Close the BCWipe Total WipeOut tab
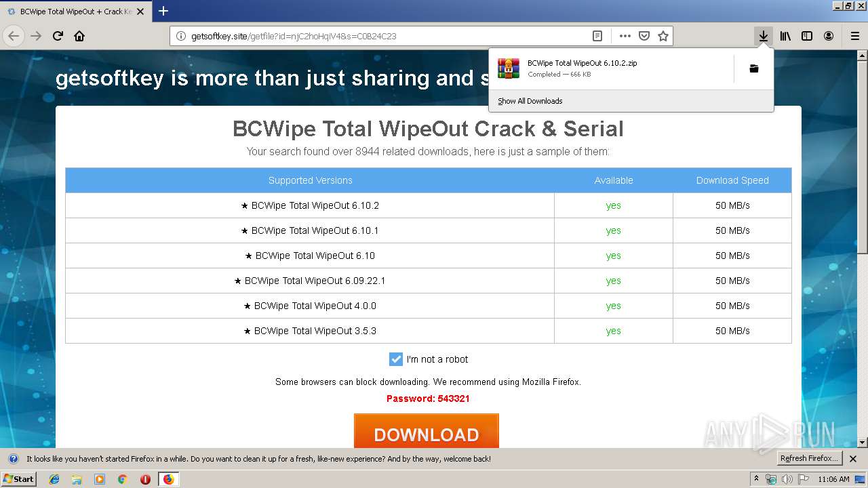Image resolution: width=868 pixels, height=488 pixels. pyautogui.click(x=140, y=12)
